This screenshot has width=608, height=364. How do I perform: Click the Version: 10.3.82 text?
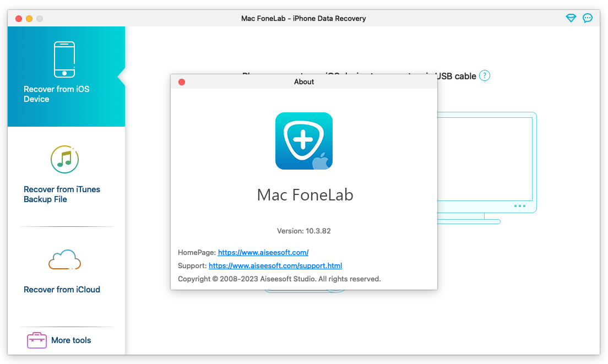(303, 231)
